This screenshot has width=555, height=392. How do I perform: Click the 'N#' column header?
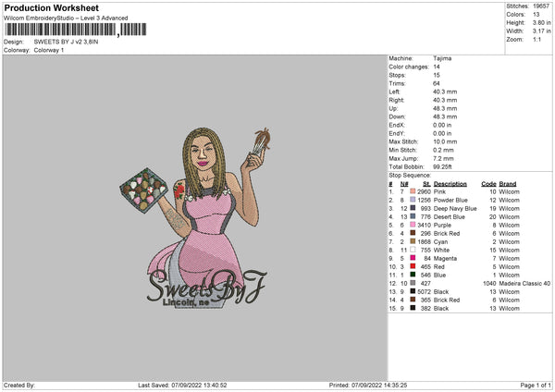(x=404, y=184)
